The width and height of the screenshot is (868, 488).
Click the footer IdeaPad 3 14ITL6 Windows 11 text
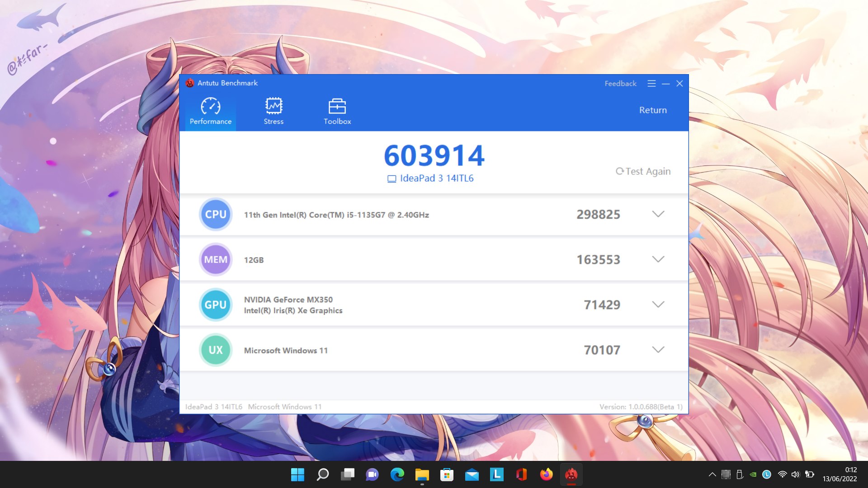click(x=253, y=407)
